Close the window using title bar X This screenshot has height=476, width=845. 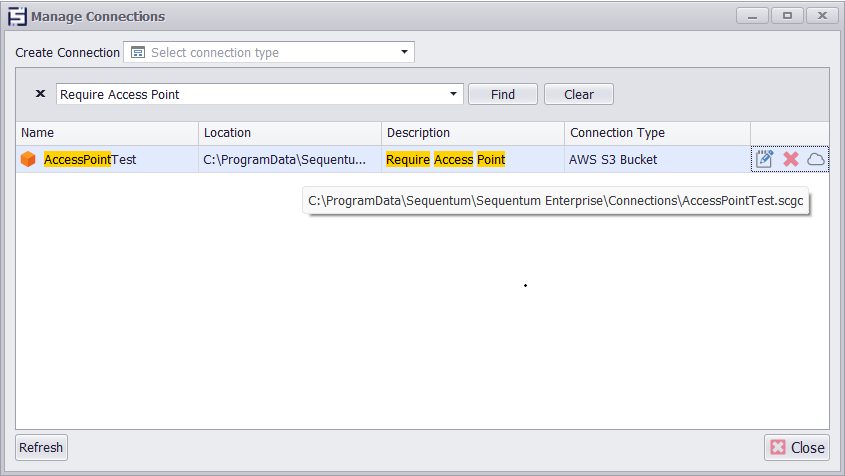822,16
